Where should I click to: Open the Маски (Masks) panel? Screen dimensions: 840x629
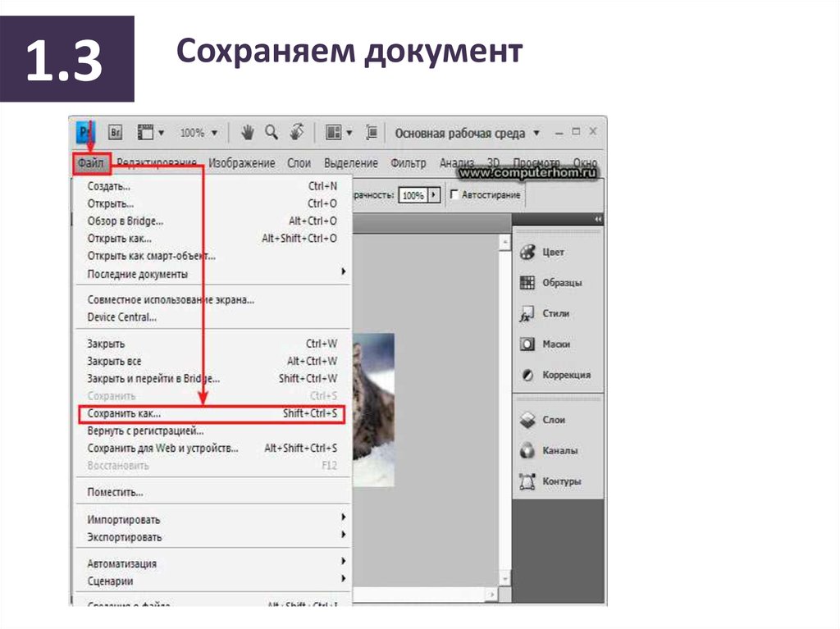555,344
